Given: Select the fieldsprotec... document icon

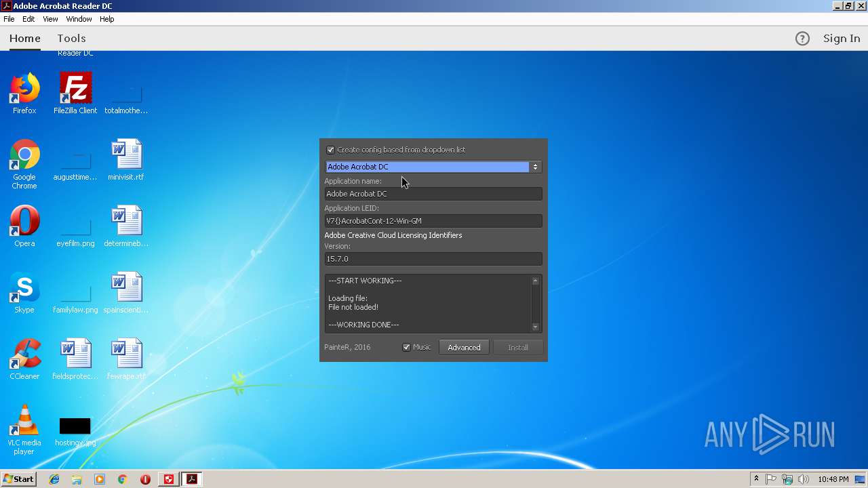Looking at the screenshot, I should click(x=75, y=359).
